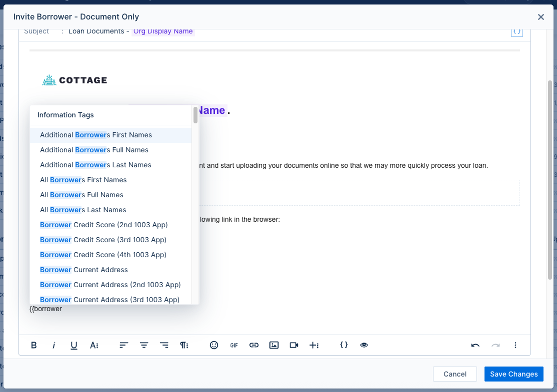This screenshot has width=557, height=392.
Task: Open the insert-more dropdown next to the plus icon
Action: (x=314, y=345)
